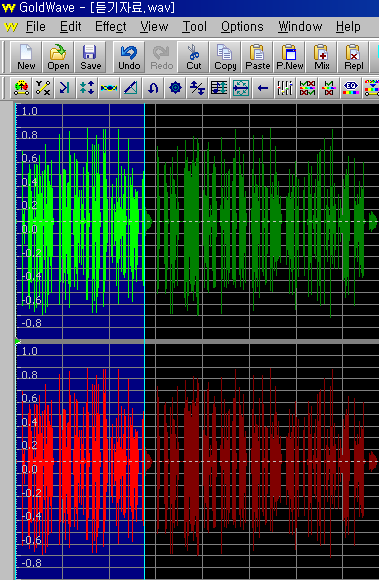This screenshot has width=379, height=580.
Task: Click the greyed Redo button
Action: tap(161, 57)
